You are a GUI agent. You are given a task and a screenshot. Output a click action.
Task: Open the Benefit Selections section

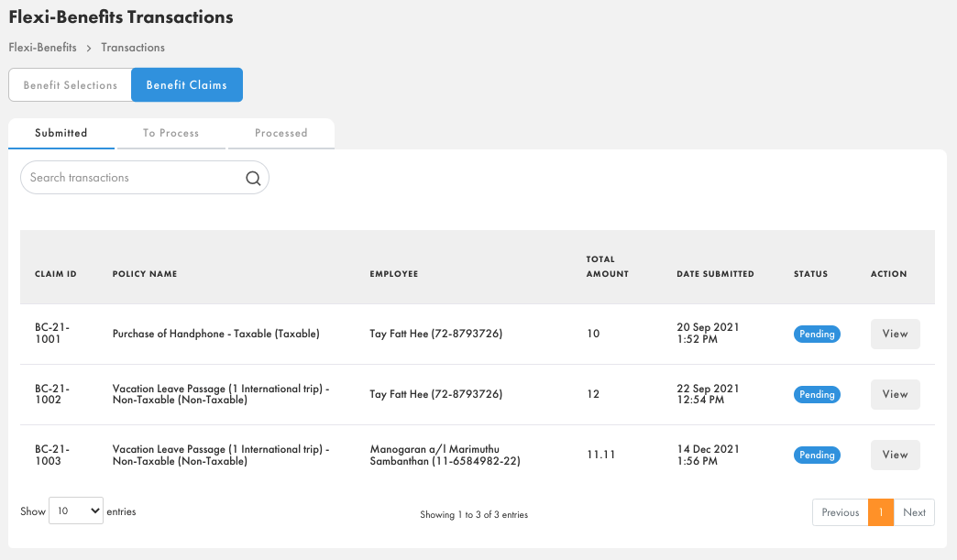point(70,84)
